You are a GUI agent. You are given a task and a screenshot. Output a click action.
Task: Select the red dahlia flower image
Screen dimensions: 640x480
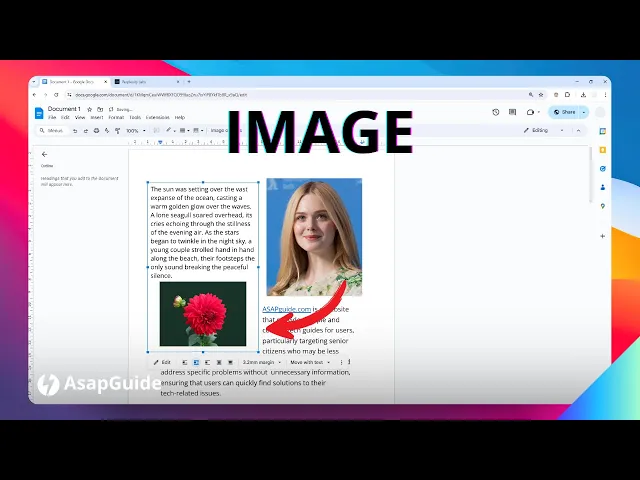coord(203,314)
